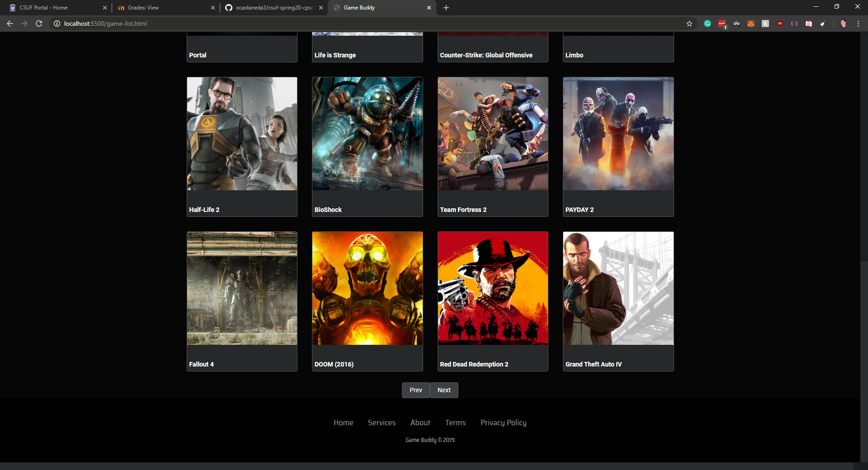The image size is (868, 470).
Task: Click the Grammarly extension icon
Action: pyautogui.click(x=708, y=23)
